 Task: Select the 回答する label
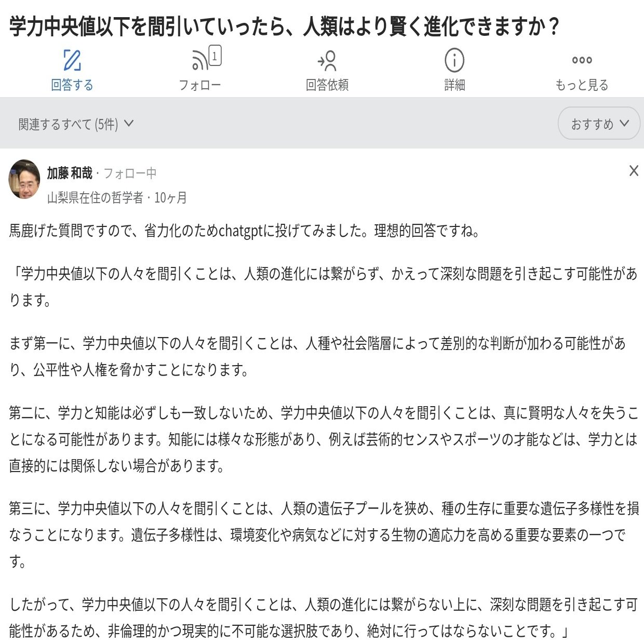tap(72, 85)
